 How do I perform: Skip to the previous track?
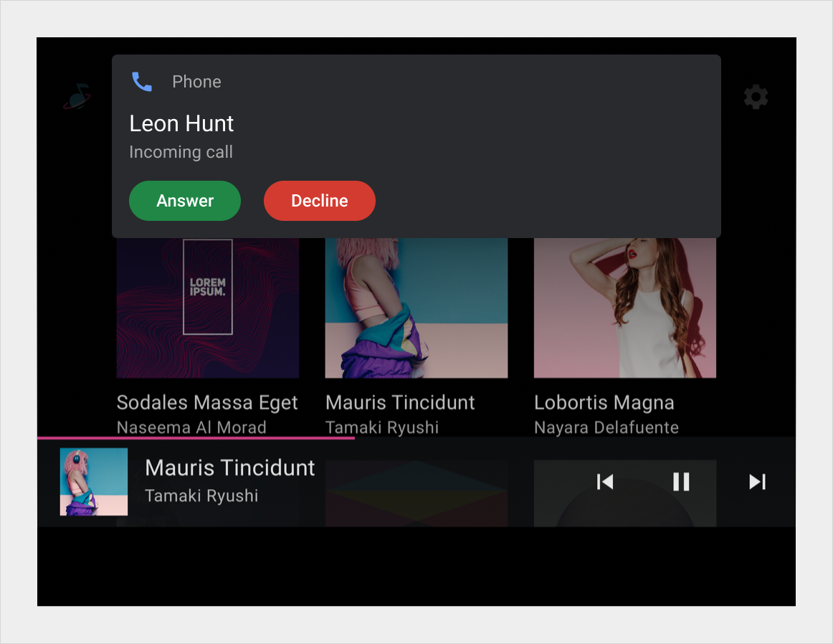(604, 482)
